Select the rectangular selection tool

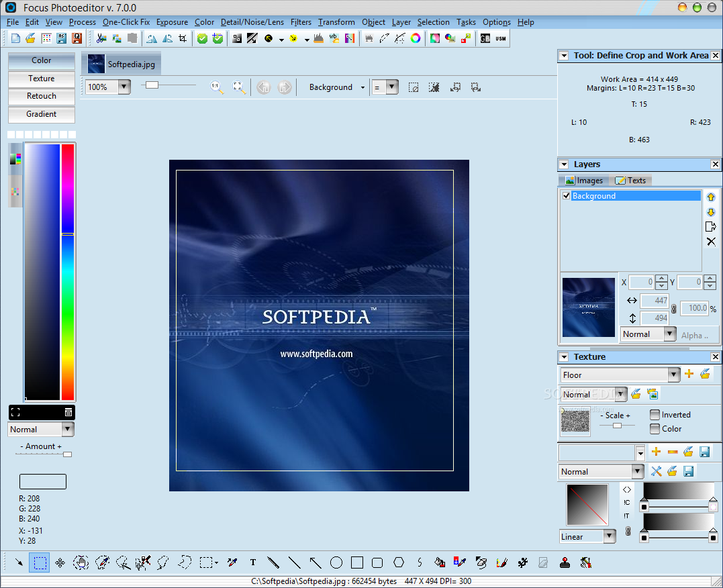[40, 562]
